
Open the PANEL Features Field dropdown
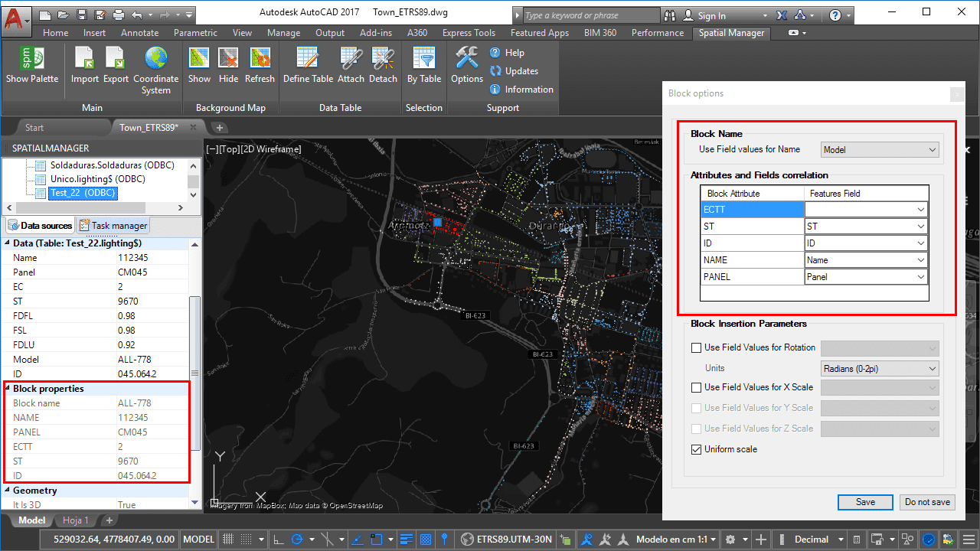pos(866,277)
